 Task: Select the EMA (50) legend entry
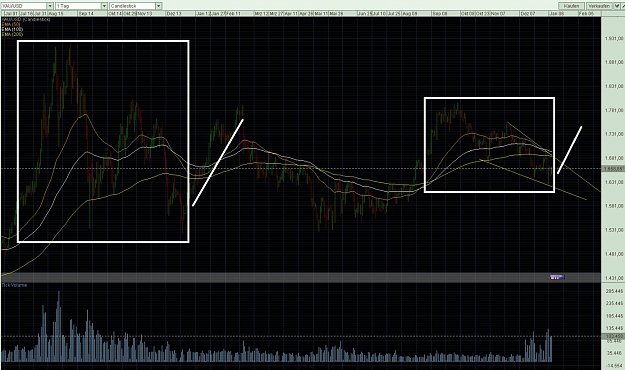(11, 24)
